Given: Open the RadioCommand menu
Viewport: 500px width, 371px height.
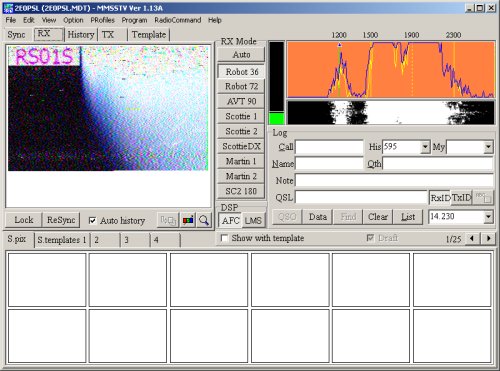Looking at the screenshot, I should pyautogui.click(x=178, y=20).
